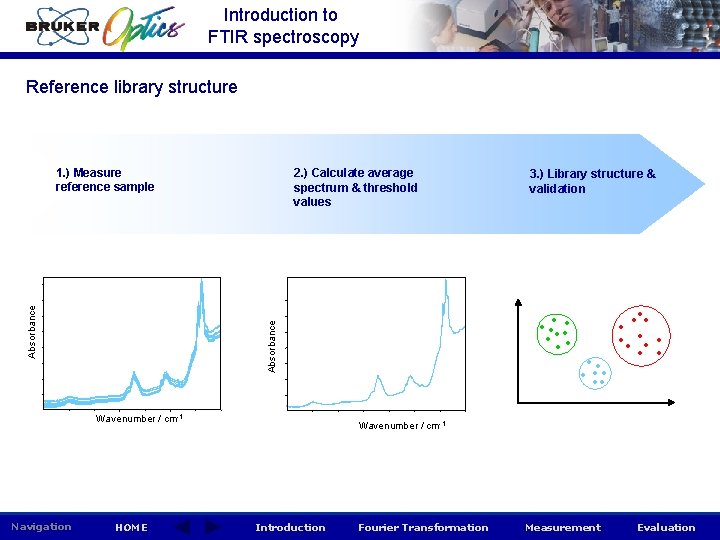Click the previous slide arrow

click(x=183, y=527)
